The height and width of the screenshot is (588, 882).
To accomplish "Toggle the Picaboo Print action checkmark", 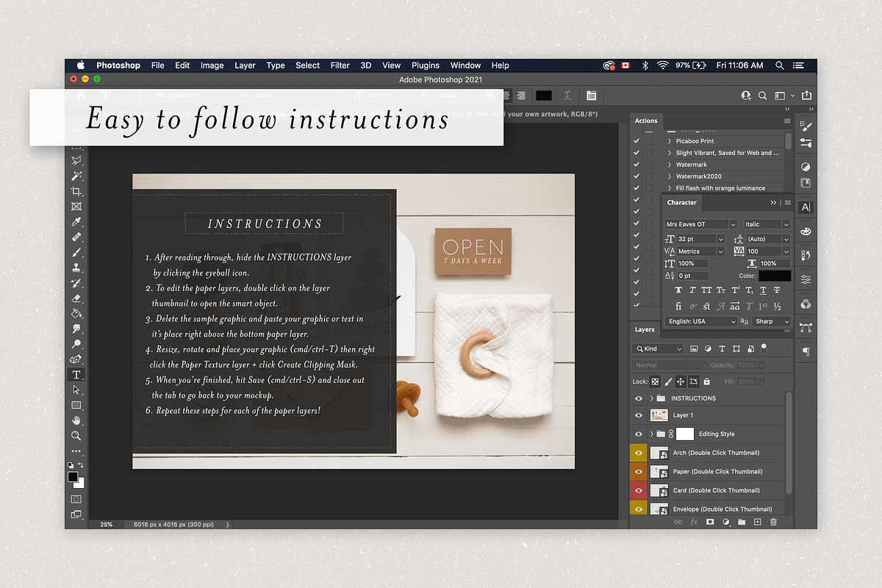I will coord(637,141).
